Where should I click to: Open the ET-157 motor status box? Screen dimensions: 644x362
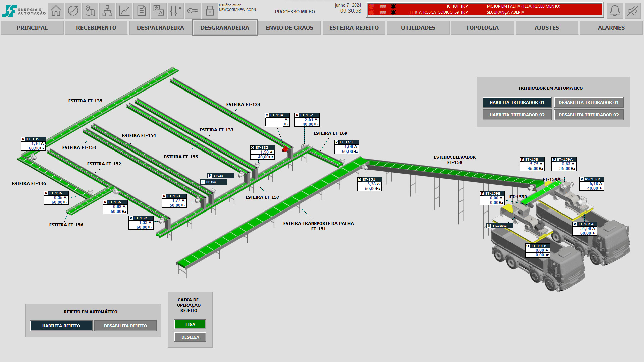pyautogui.click(x=307, y=120)
